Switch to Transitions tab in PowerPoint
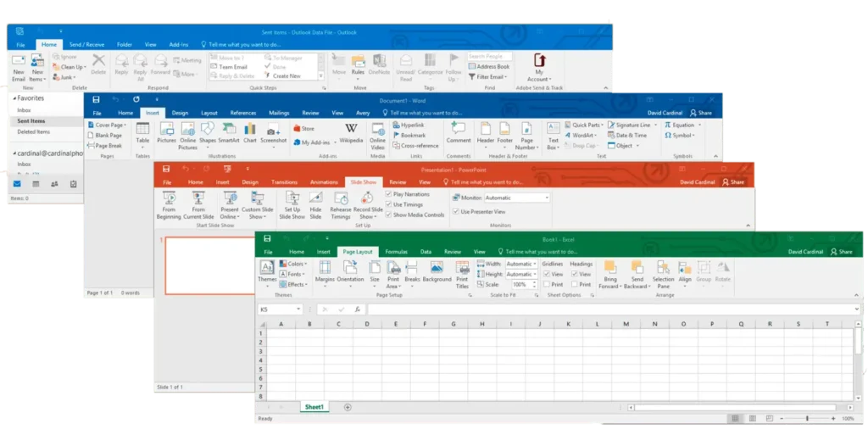Viewport: 868px width, 435px height. click(x=284, y=182)
